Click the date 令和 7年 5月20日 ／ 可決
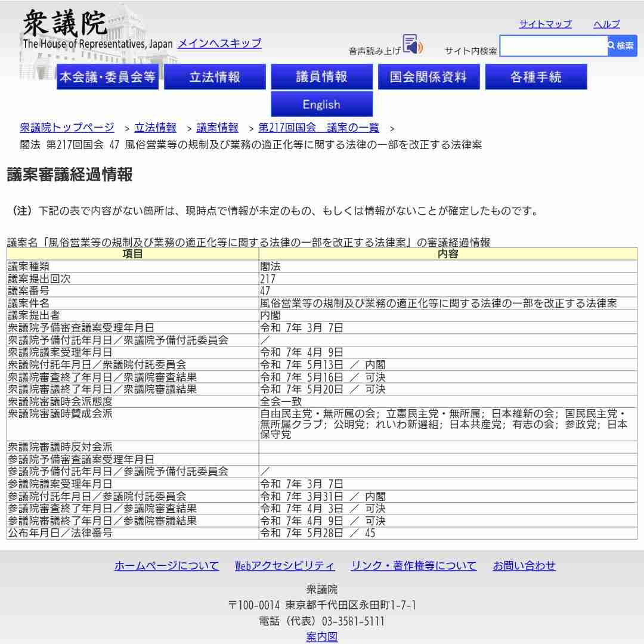644x644 pixels. point(323,389)
